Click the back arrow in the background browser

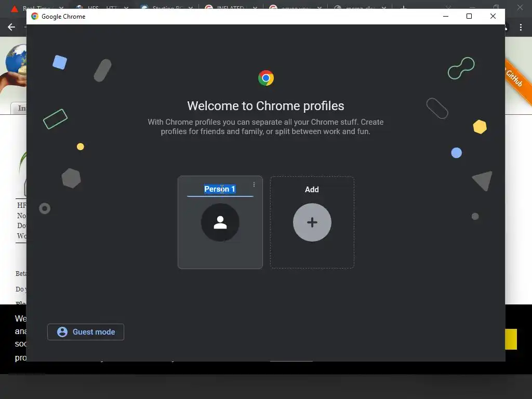pos(11,27)
